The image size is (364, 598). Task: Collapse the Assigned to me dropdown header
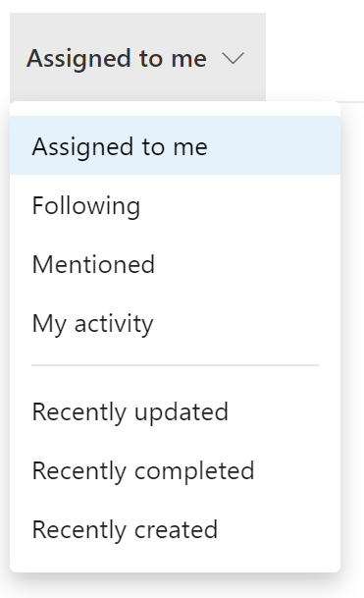137,57
